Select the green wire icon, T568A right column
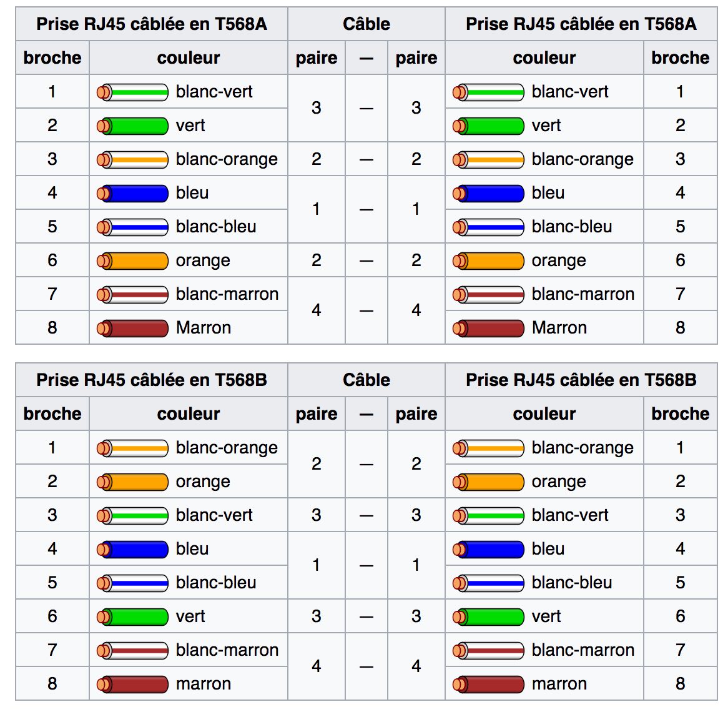 [488, 126]
